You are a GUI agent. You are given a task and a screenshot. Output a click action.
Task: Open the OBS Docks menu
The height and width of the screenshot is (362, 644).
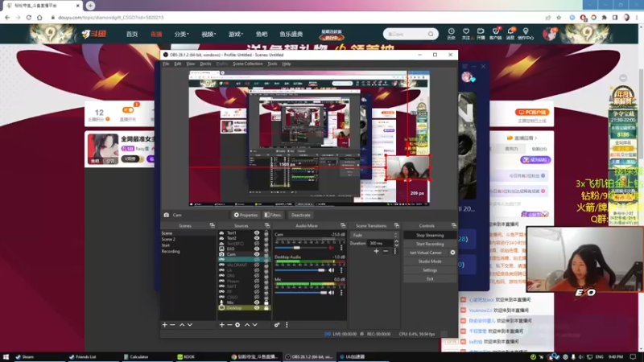click(205, 64)
